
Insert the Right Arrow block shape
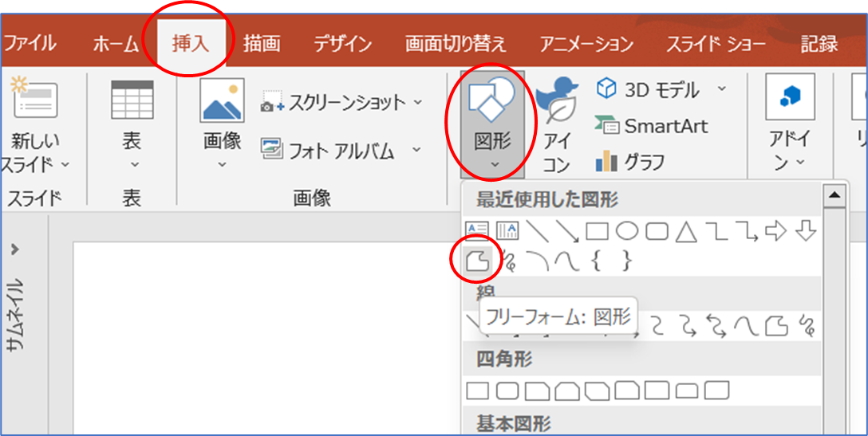pyautogui.click(x=775, y=231)
